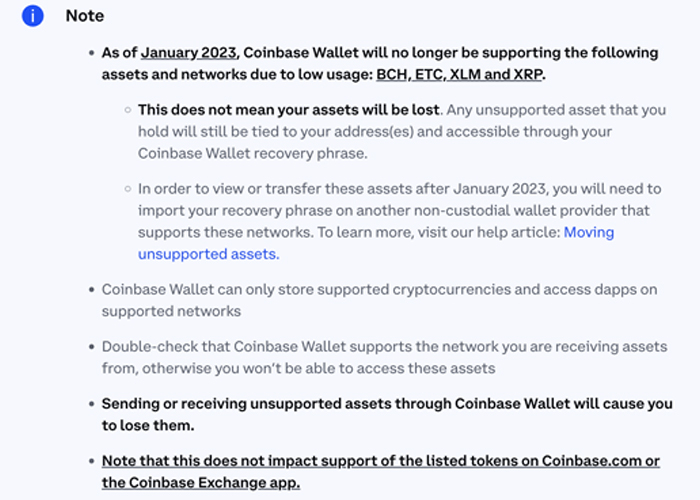Click the 'Coinbase Wallet can only store supported cryptocurrencies' bullet

coord(379,300)
